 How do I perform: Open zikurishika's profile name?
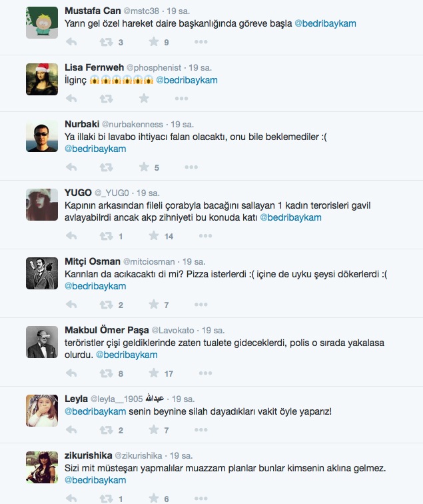(x=89, y=455)
